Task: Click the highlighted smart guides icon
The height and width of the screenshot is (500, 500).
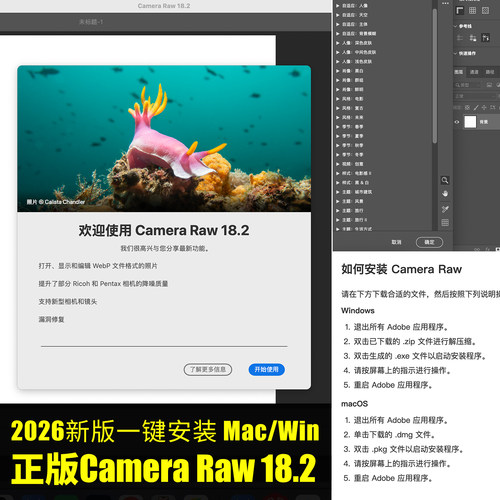Action: [486, 38]
